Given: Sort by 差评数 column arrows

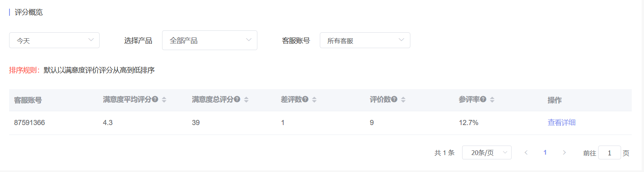Looking at the screenshot, I should coord(314,100).
